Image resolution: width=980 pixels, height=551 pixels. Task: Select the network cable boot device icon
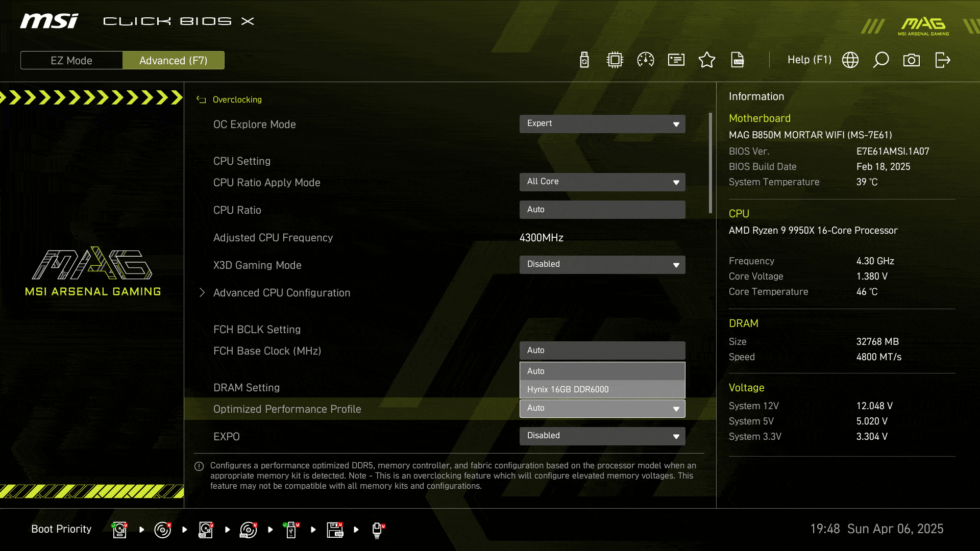(x=378, y=531)
